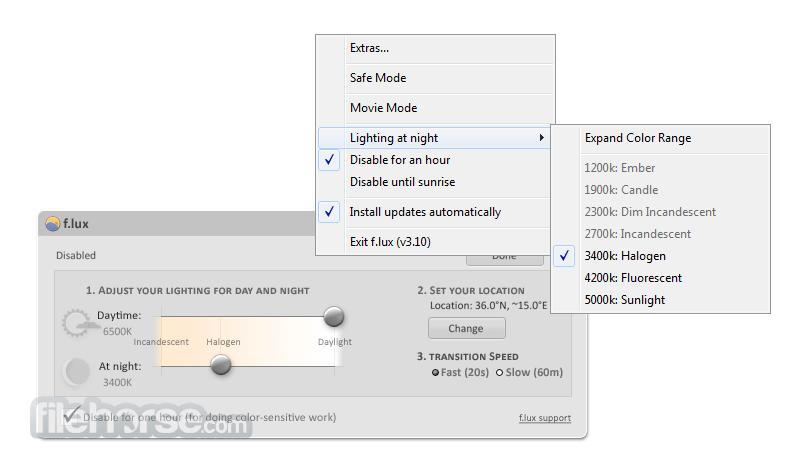The width and height of the screenshot is (802, 469).
Task: Select Fast (20s) transition speed
Action: (x=460, y=372)
